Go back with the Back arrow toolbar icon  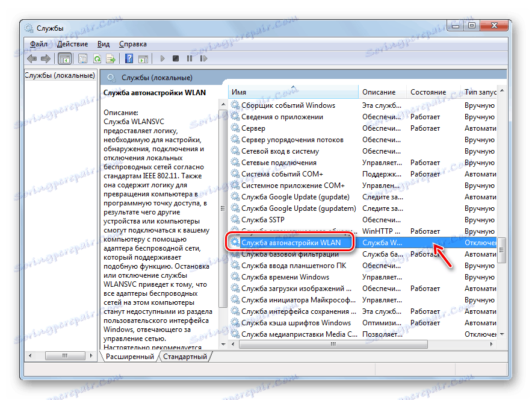(32, 59)
